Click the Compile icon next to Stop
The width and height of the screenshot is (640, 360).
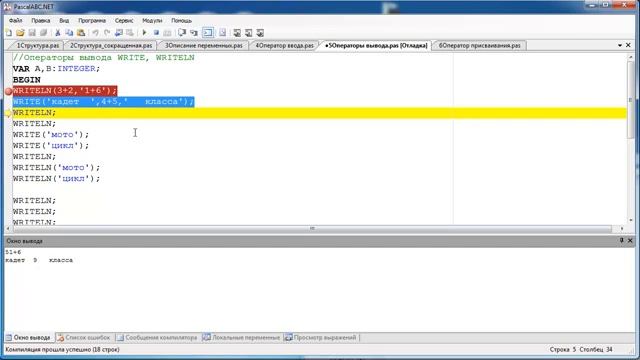(x=167, y=33)
